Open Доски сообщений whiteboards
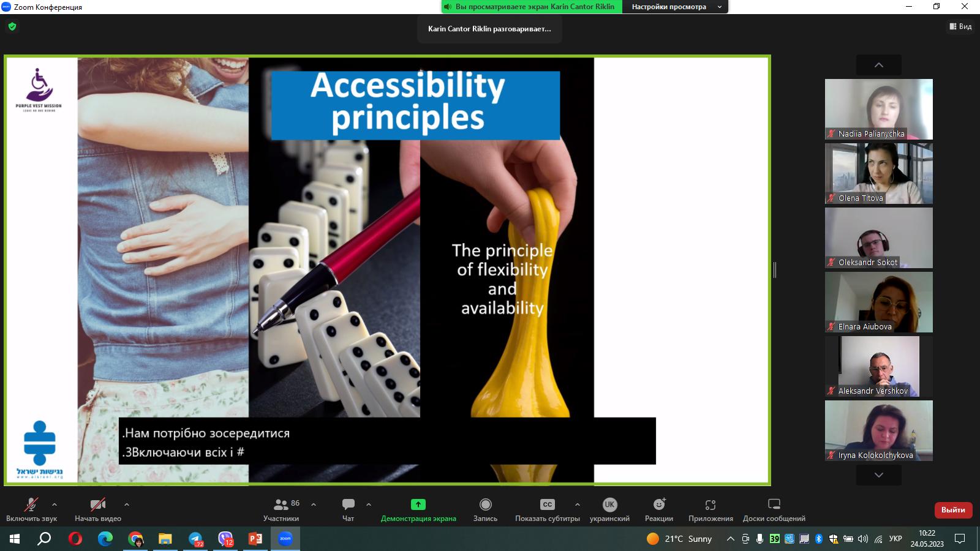 [x=774, y=510]
